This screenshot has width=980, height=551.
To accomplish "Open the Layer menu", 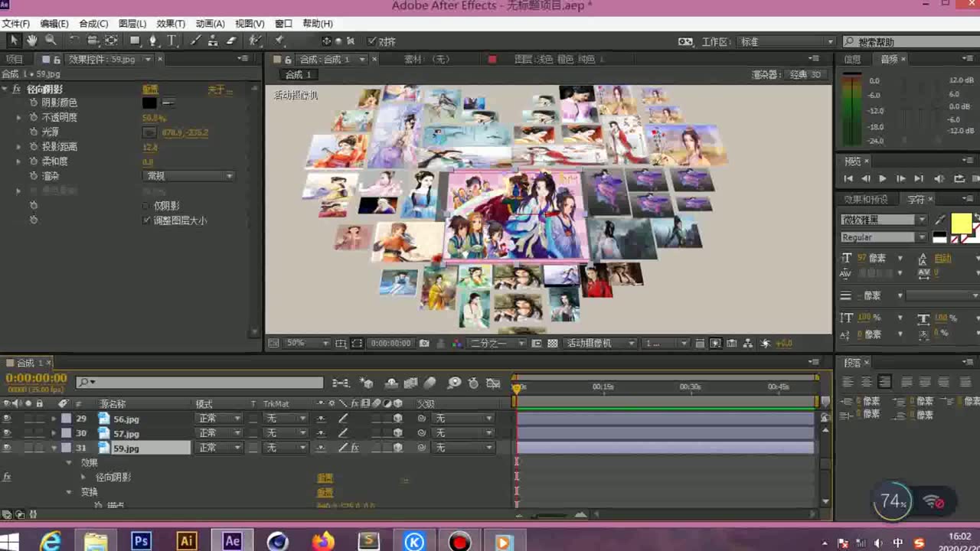I will pos(132,24).
